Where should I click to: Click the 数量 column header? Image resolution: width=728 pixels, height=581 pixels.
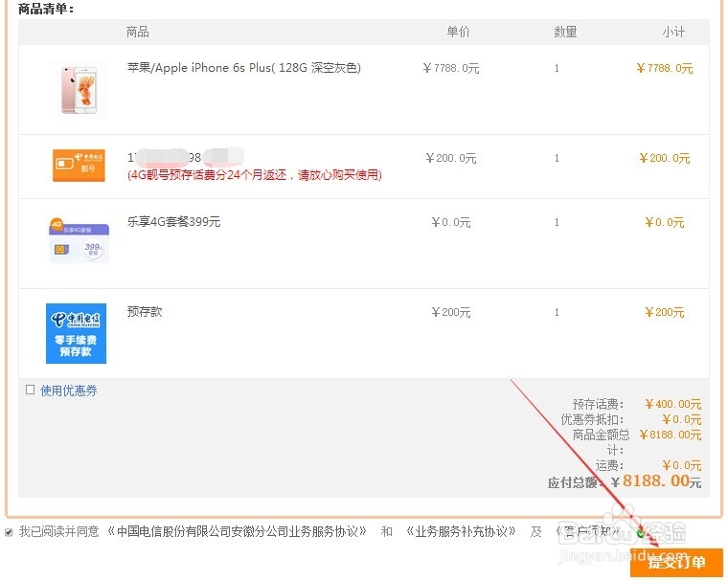coord(565,32)
